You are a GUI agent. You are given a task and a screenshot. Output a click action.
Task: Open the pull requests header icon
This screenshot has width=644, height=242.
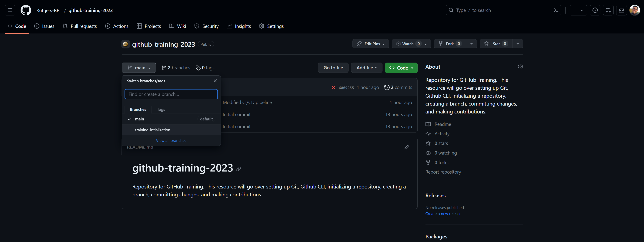tap(608, 10)
